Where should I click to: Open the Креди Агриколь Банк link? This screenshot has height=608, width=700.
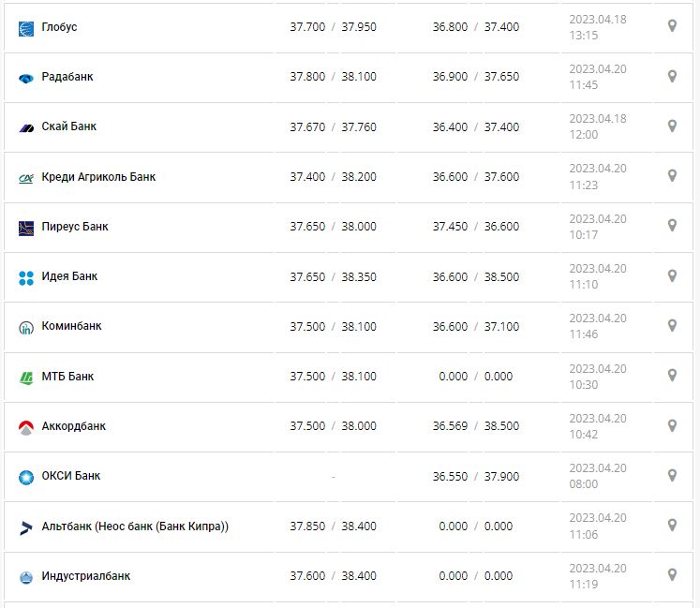click(98, 176)
